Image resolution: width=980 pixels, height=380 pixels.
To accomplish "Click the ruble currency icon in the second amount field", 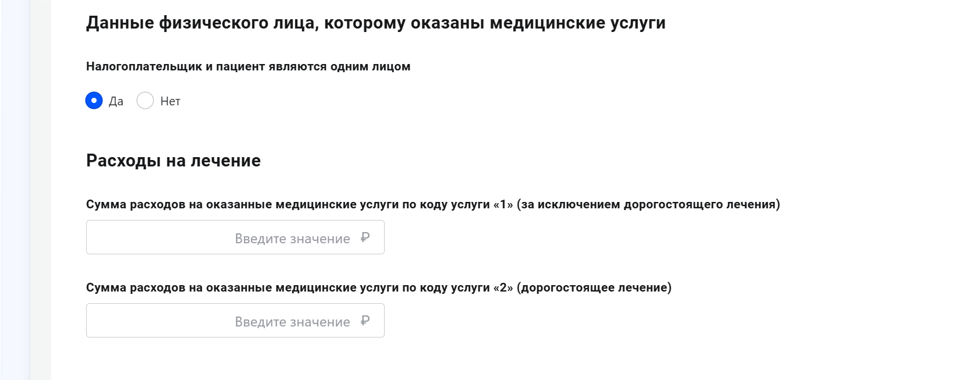I will (365, 321).
